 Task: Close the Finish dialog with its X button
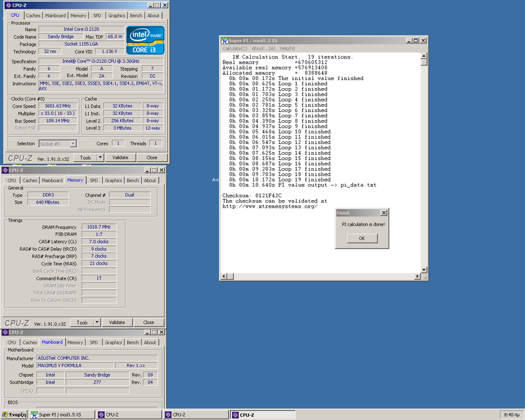[x=384, y=213]
